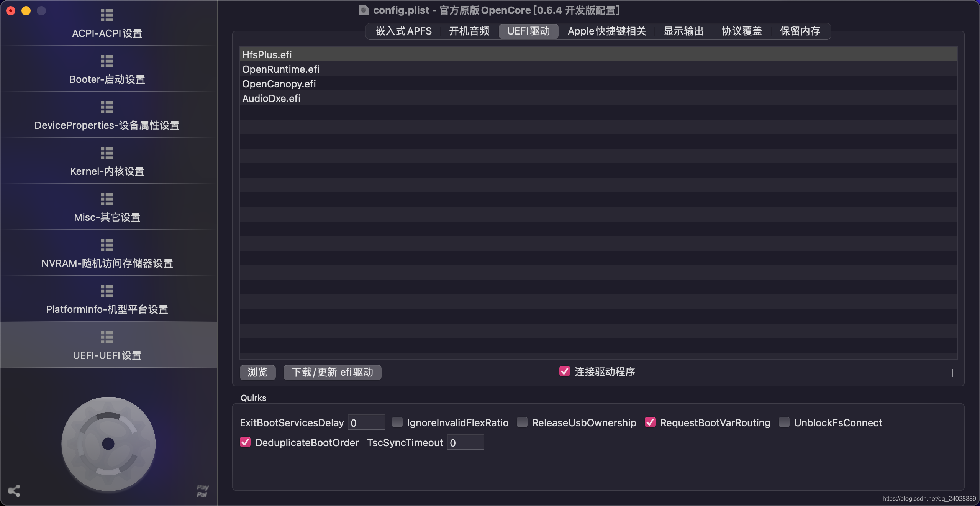Click the red close window button
The width and height of the screenshot is (980, 506).
[11, 11]
